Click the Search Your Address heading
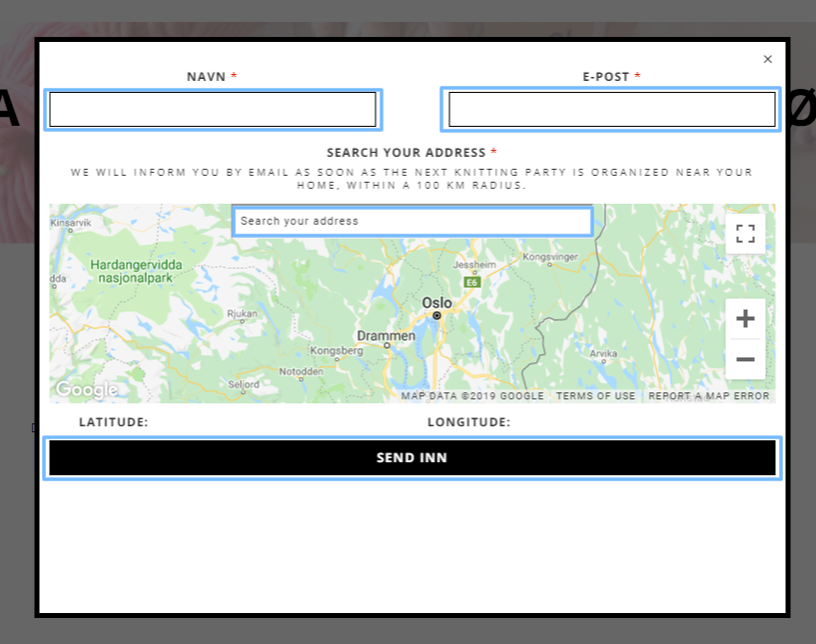 pos(406,153)
